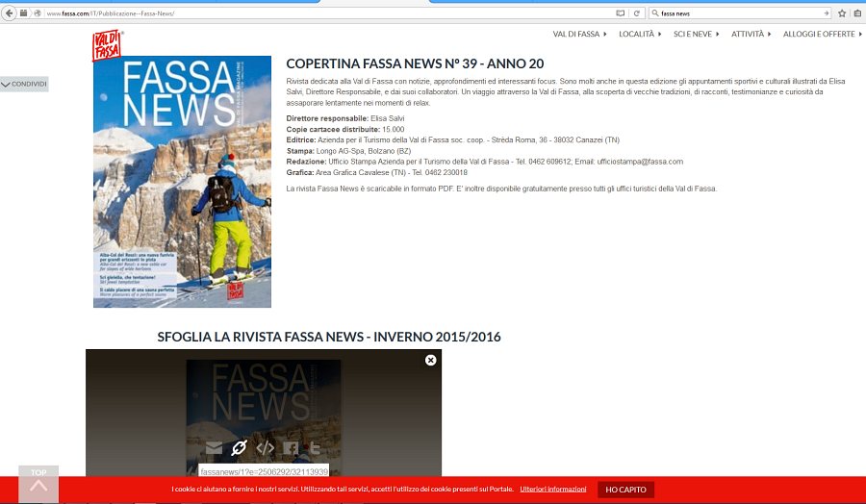Jump to top with the TOP arrow
Viewport: 866px width, 504px height.
point(38,484)
